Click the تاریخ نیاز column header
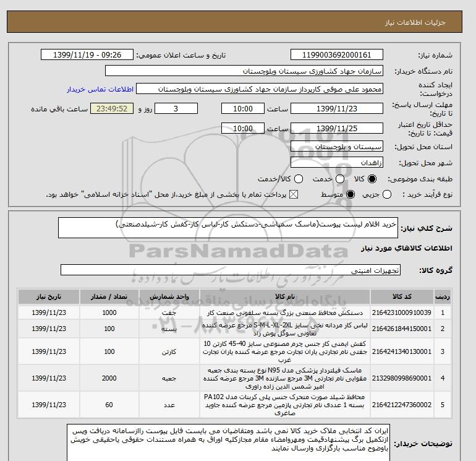Viewport: 476px width, 461px height. (x=49, y=296)
